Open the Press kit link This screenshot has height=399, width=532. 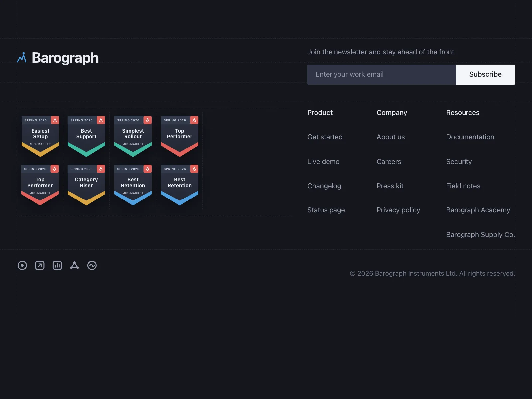click(x=390, y=186)
